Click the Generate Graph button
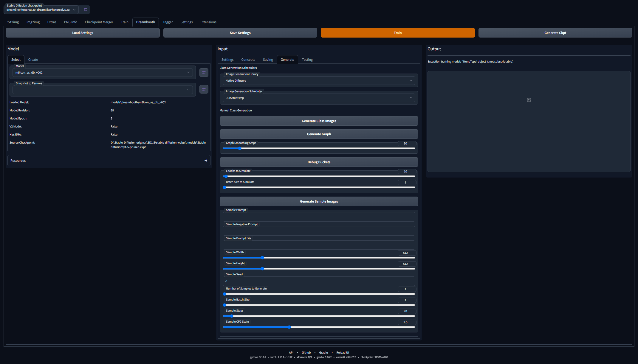The width and height of the screenshot is (638, 364). click(x=319, y=134)
